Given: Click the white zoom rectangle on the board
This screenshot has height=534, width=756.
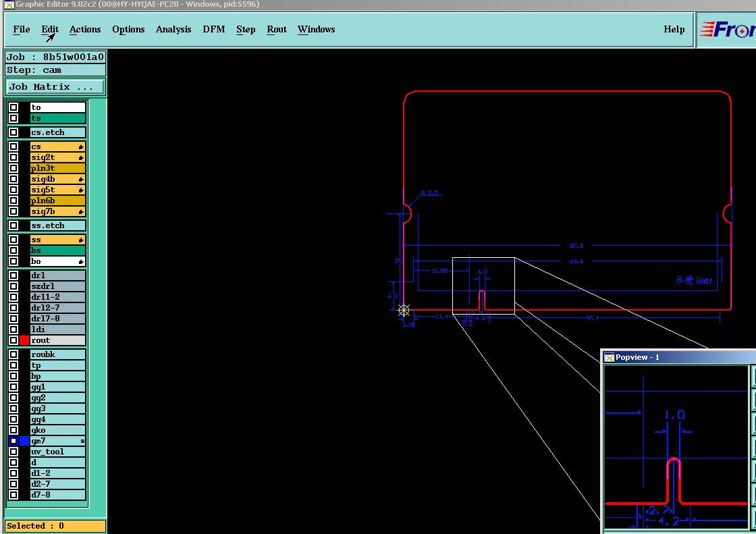Looking at the screenshot, I should tap(483, 286).
